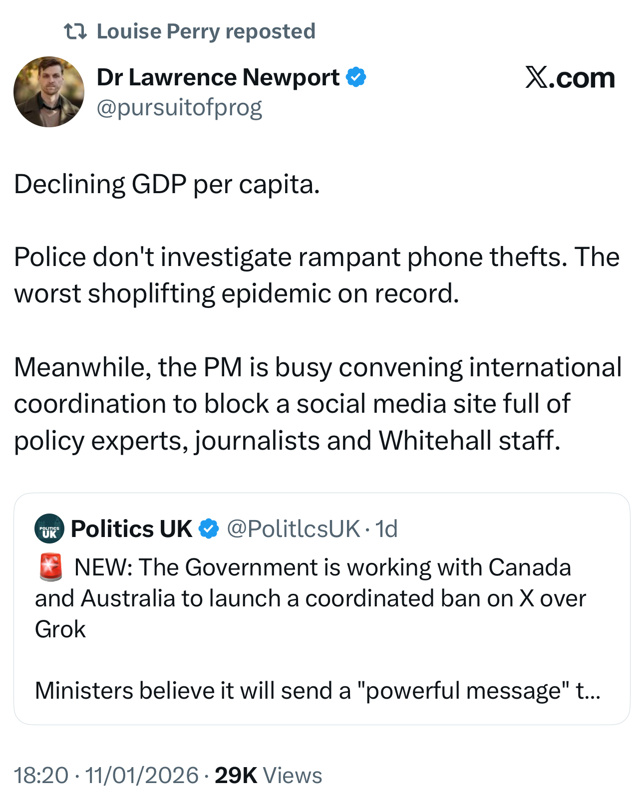Open Dr Lawrence Newport display name
This screenshot has width=644, height=812.
(218, 77)
